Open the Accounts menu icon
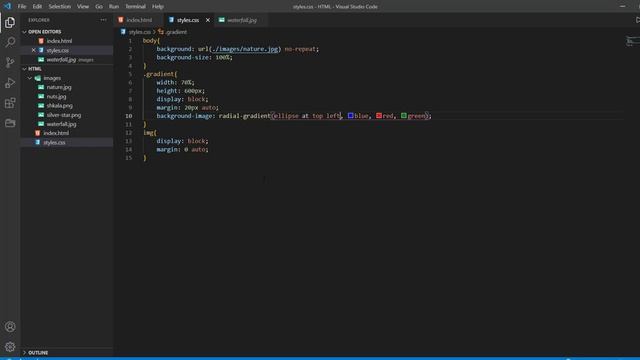Viewport: 640px width, 360px height. [x=10, y=327]
